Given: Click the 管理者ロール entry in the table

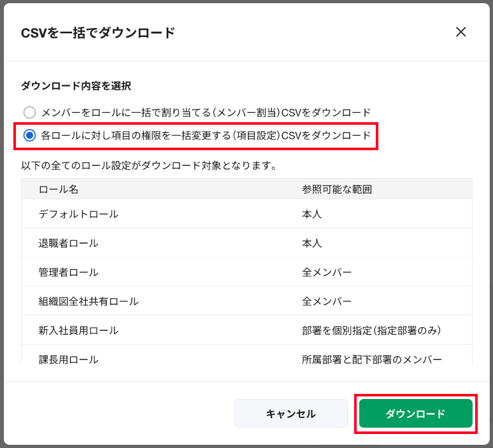Looking at the screenshot, I should 68,272.
